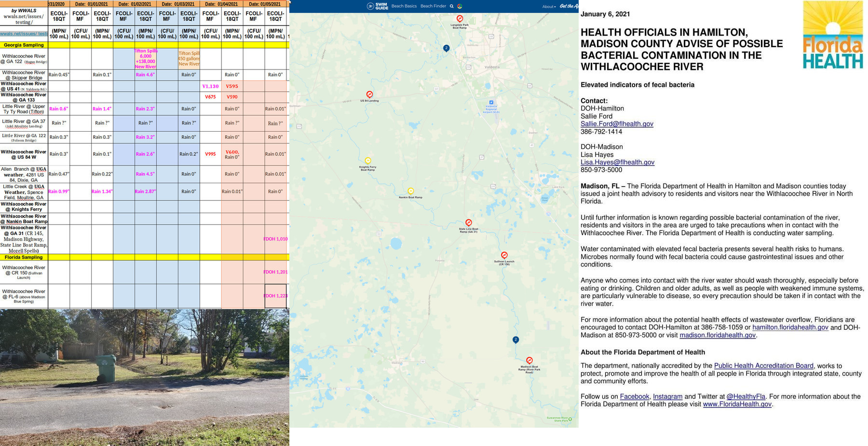Click the V995 cell value
Viewport: 868px width, 446px height.
(x=210, y=154)
